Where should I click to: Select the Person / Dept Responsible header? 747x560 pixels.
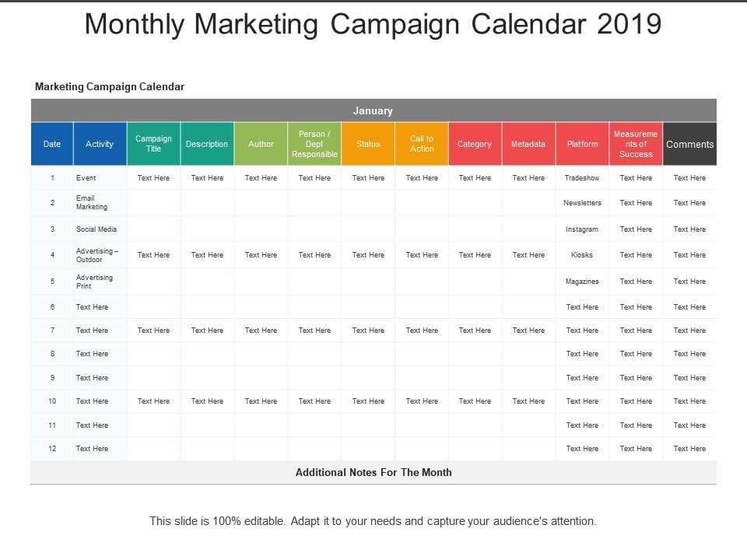pos(314,144)
